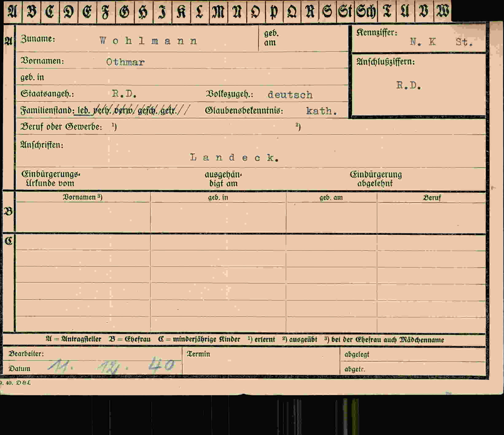Click the typed value deutsch
504x435 pixels.
tap(290, 95)
